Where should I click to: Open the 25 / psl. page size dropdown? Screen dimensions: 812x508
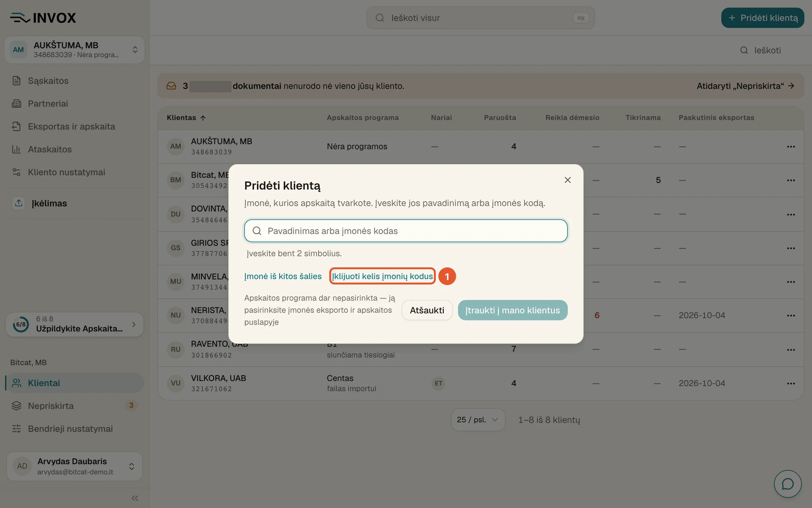coord(478,420)
